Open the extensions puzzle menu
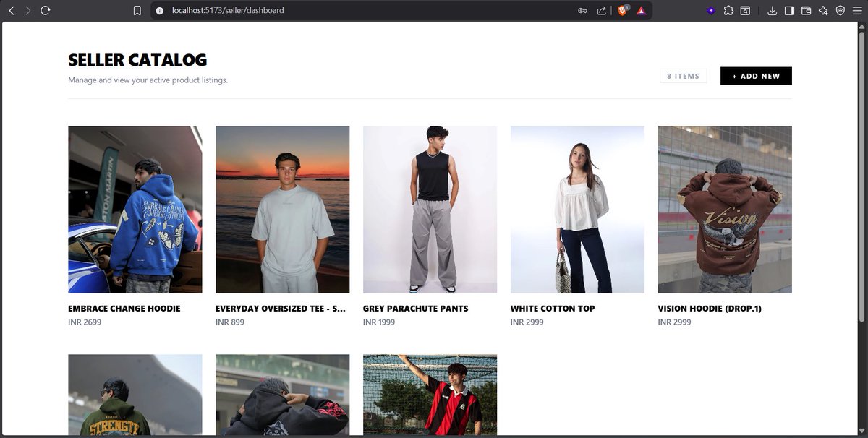868x438 pixels. pyautogui.click(x=728, y=11)
